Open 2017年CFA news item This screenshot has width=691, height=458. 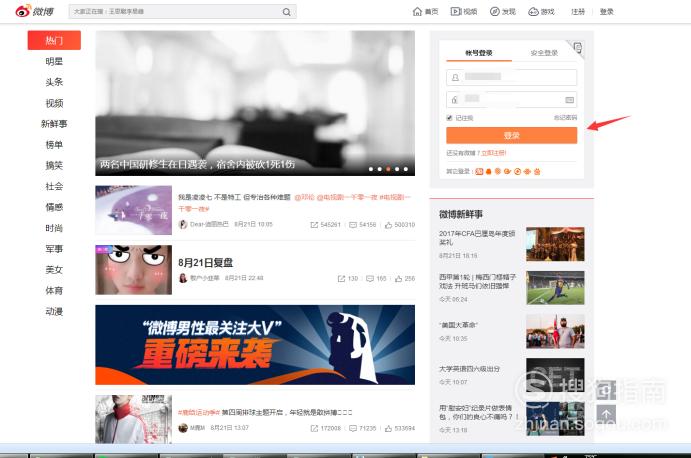coord(477,238)
